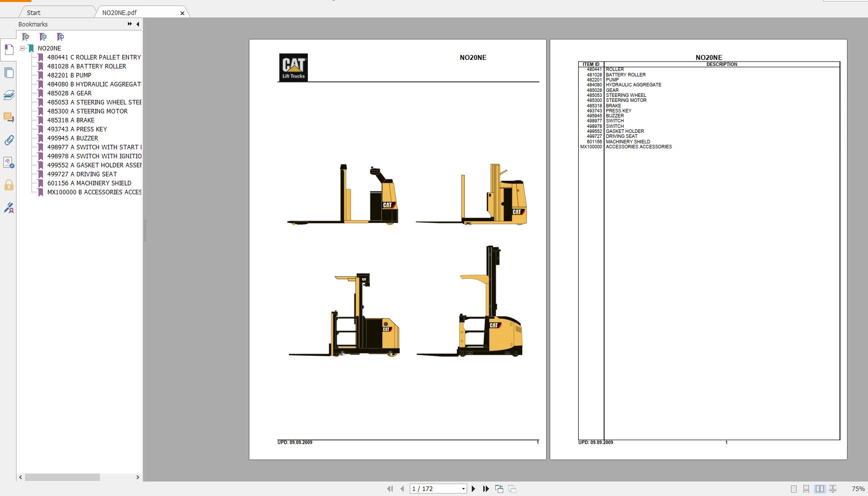This screenshot has height=496, width=868.
Task: Click HYDRAULIC AGGREGATE in the description table
Action: click(634, 85)
